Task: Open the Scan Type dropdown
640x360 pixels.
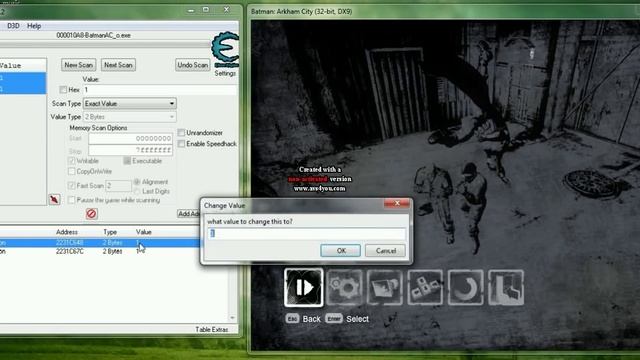Action: pyautogui.click(x=130, y=104)
